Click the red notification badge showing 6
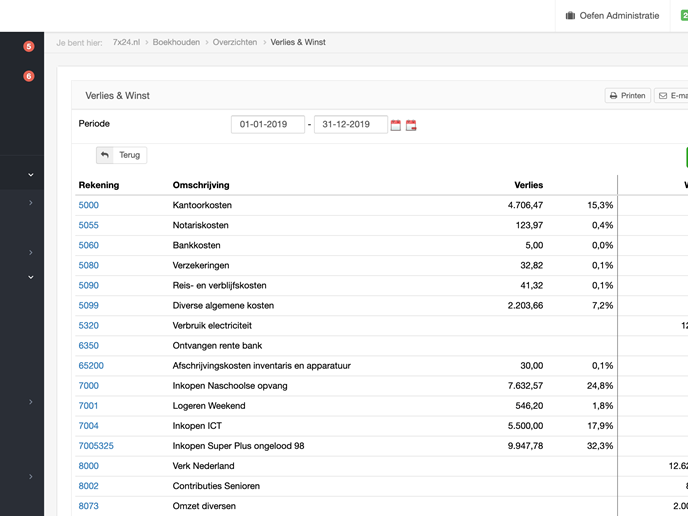688x516 pixels. click(x=29, y=76)
